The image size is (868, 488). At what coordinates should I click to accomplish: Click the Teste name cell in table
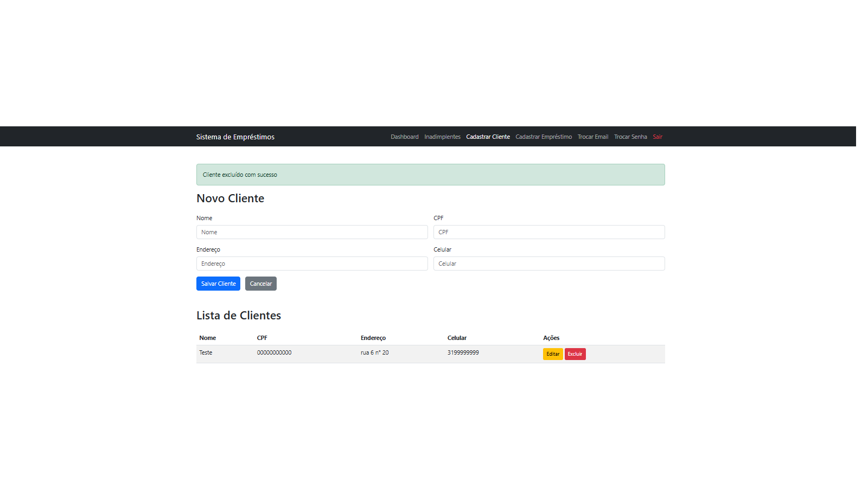pos(206,352)
